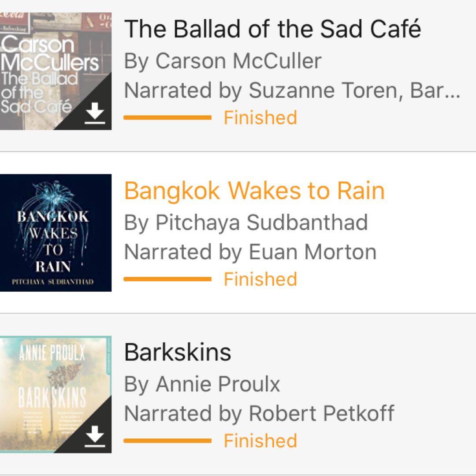Tap author By Annie Proulx
This screenshot has height=476, width=476.
[202, 384]
